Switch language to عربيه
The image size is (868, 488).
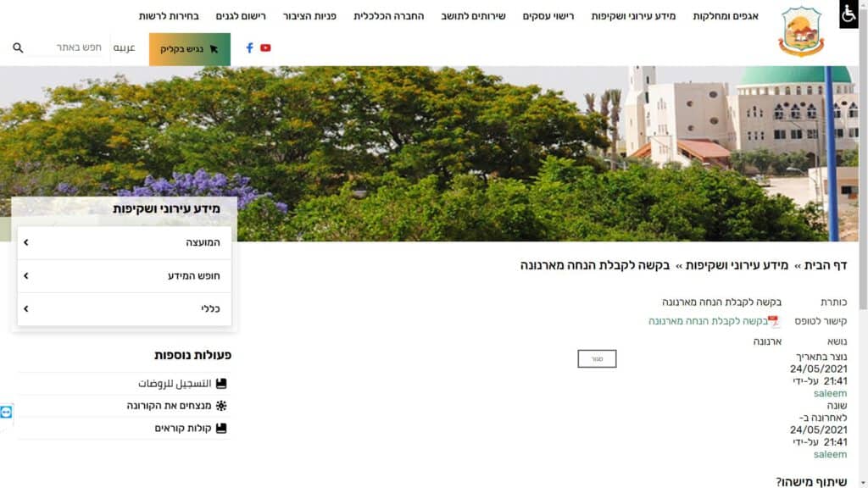pos(125,48)
